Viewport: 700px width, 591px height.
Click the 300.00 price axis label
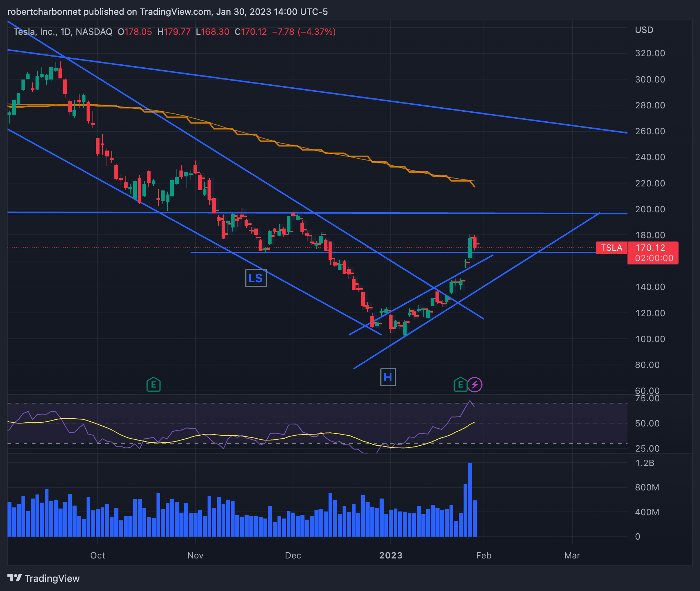coord(650,80)
